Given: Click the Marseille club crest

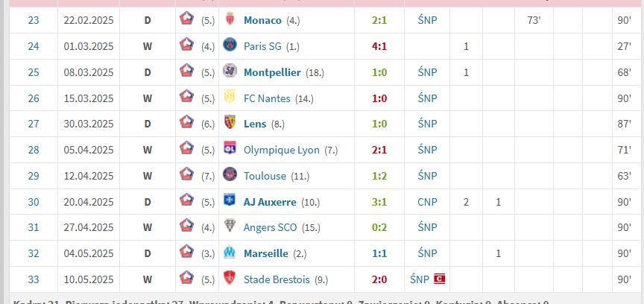Looking at the screenshot, I should [230, 253].
